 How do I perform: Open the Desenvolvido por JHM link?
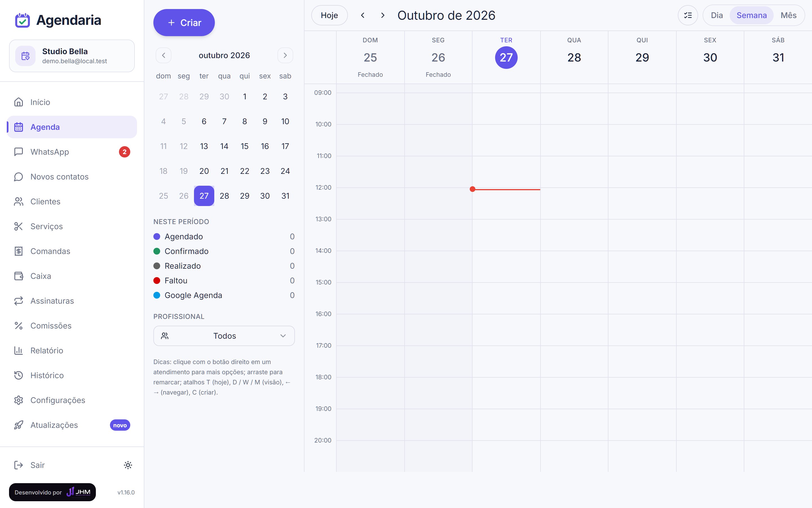click(x=52, y=492)
